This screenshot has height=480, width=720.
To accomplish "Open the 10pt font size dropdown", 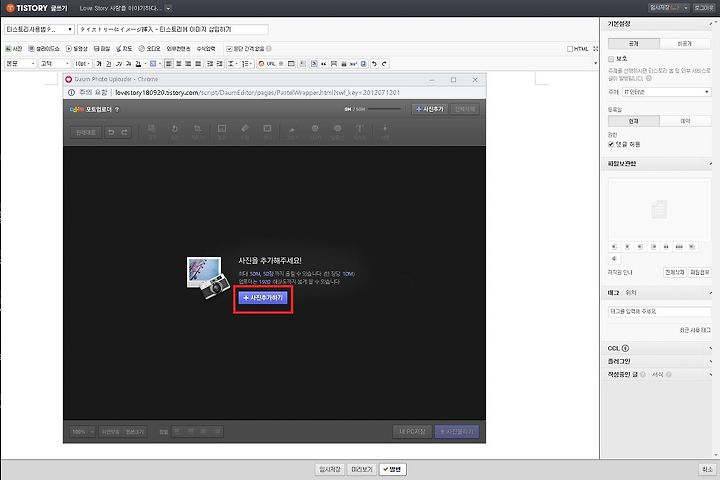I will pos(83,64).
